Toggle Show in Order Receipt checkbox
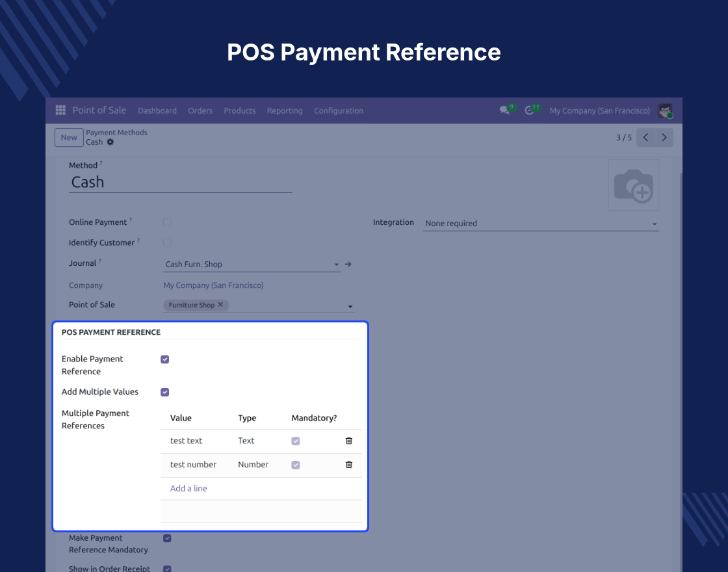Viewport: 728px width, 572px height. [x=167, y=569]
